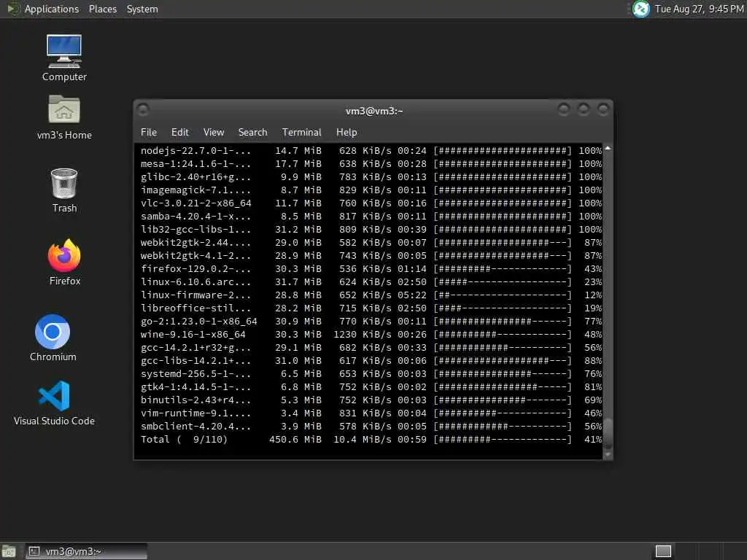This screenshot has width=747, height=560.
Task: Click the terminal vertical scrollbar thumb
Action: 608,434
